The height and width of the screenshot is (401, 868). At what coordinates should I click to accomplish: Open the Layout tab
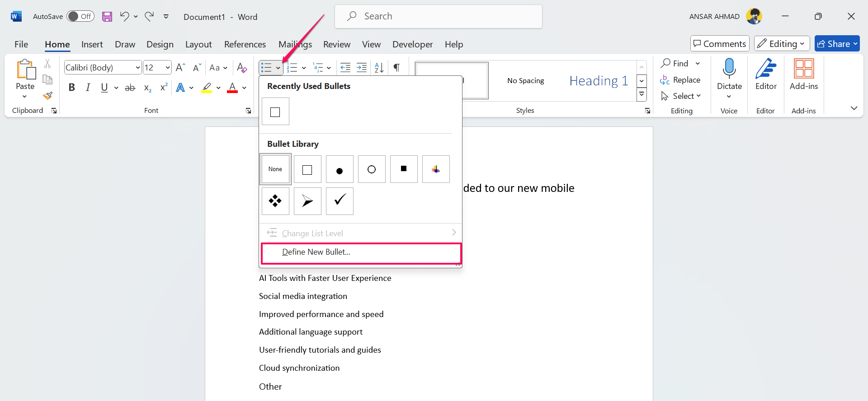tap(198, 44)
